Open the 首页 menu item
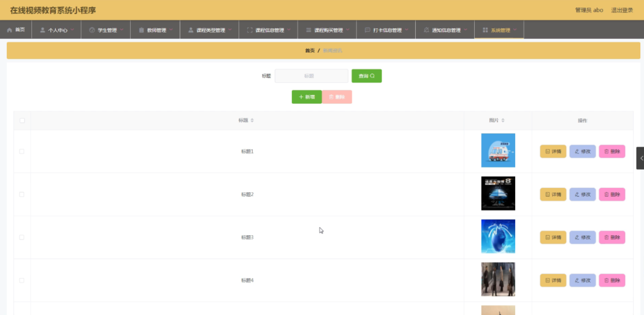Image resolution: width=644 pixels, height=315 pixels. 16,30
